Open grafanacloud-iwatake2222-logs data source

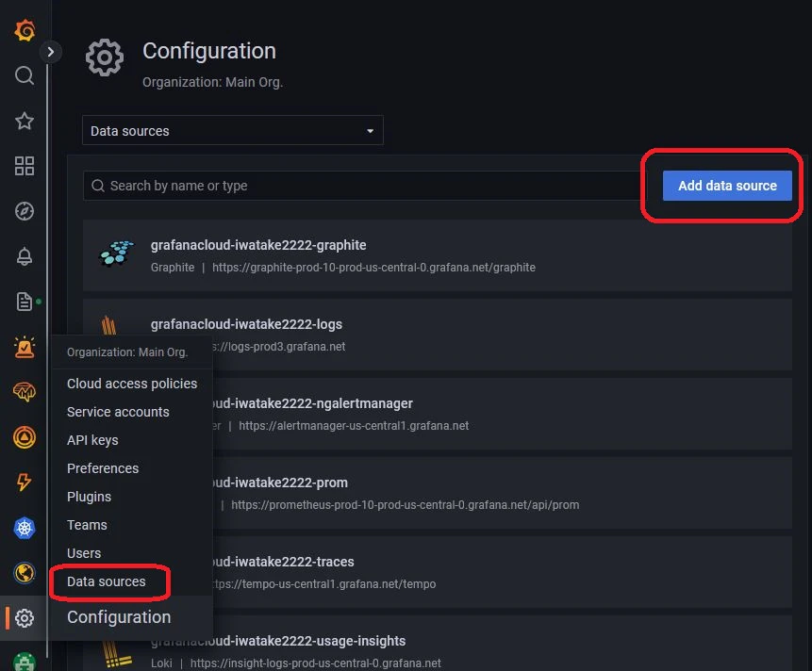(437, 335)
